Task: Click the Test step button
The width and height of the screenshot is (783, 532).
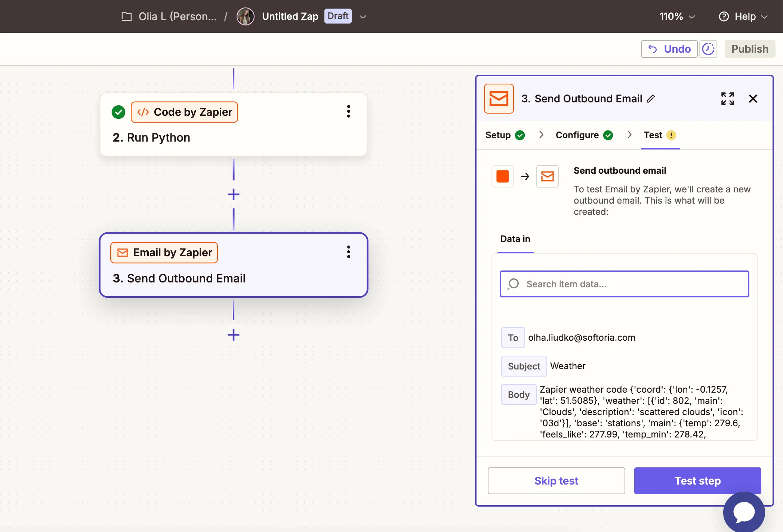Action: (x=697, y=481)
